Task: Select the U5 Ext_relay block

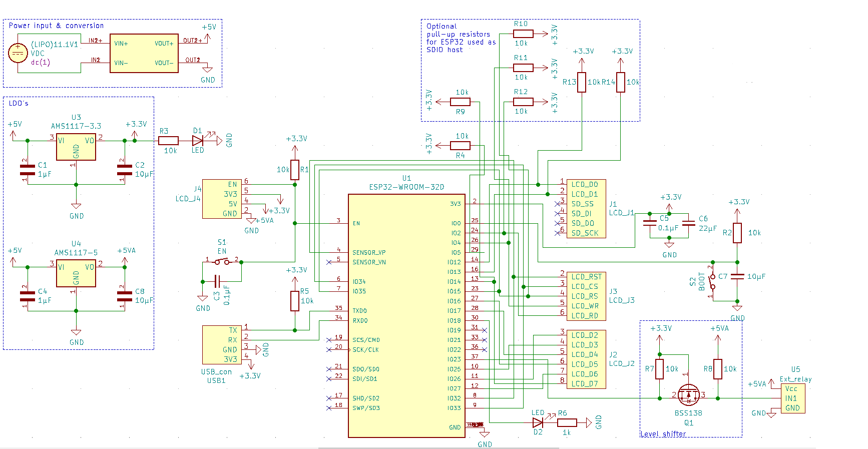Action: point(793,398)
